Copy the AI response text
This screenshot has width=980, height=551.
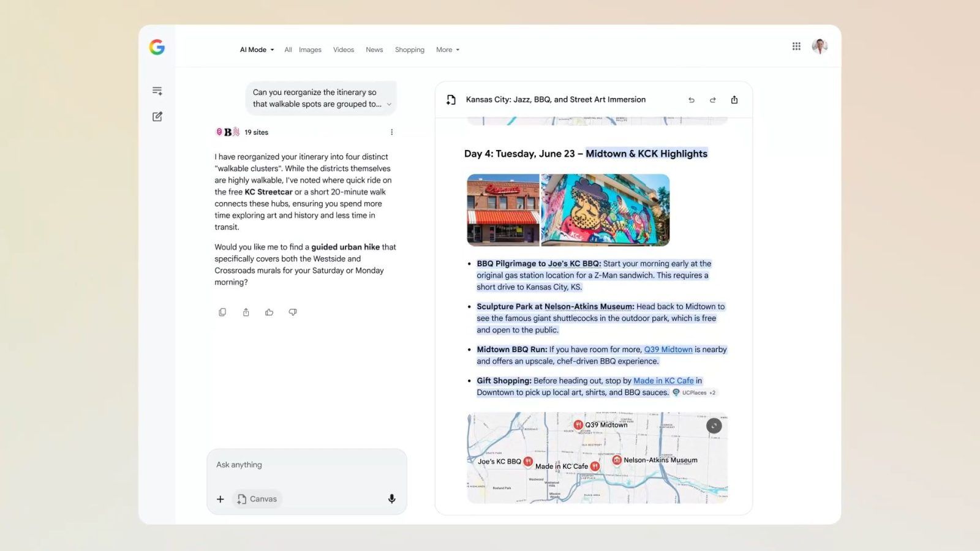pos(222,312)
